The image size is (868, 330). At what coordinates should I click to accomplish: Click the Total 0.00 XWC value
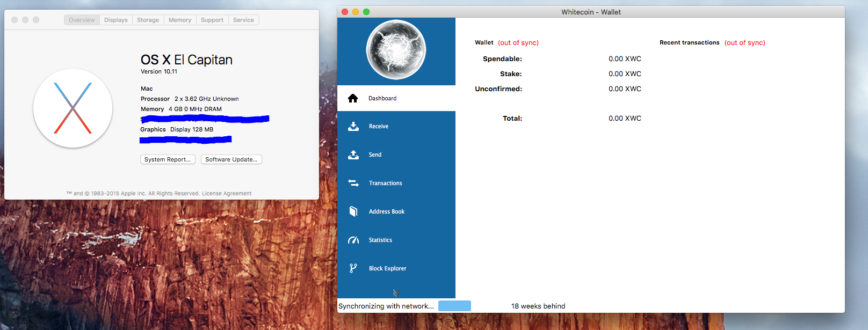click(x=625, y=118)
